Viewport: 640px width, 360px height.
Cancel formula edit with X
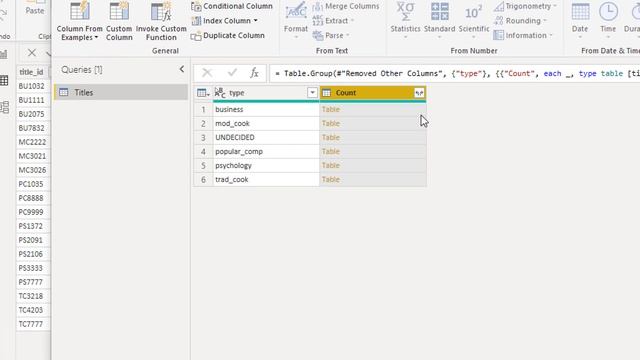tap(207, 73)
